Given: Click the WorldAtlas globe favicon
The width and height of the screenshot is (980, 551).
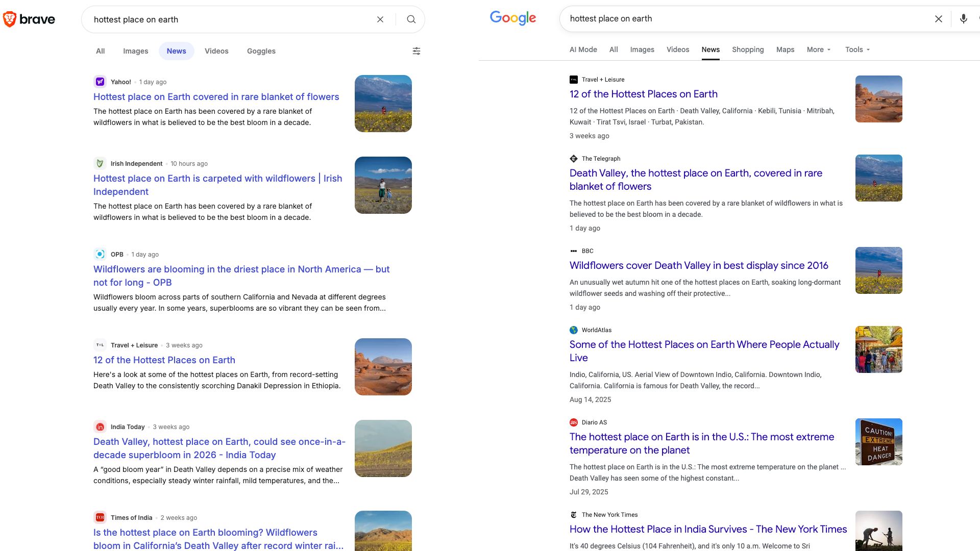Looking at the screenshot, I should 574,330.
